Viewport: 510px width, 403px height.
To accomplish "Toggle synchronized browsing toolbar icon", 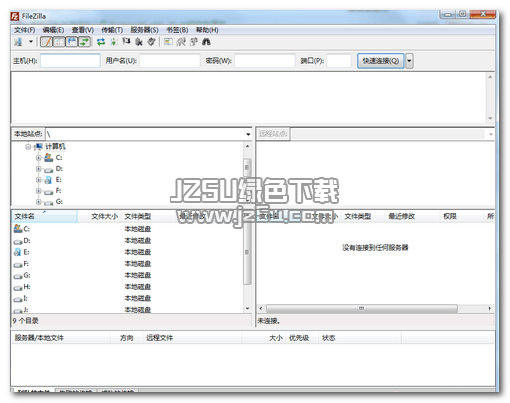I will 194,42.
